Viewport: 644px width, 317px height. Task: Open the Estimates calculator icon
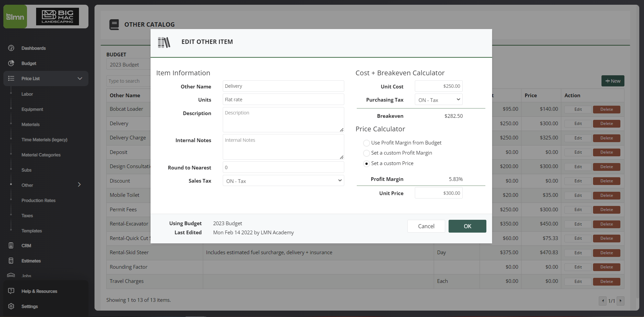tap(11, 261)
